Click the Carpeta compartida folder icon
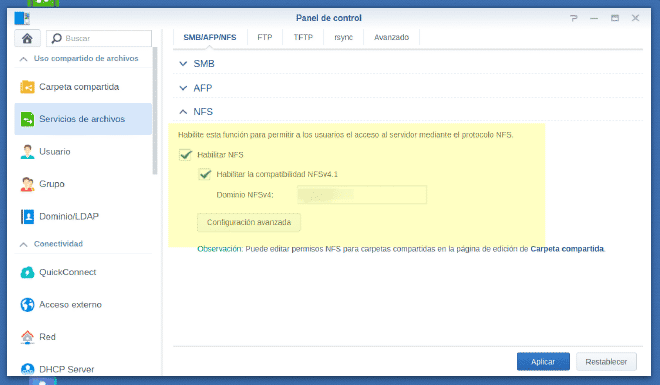 tap(27, 87)
